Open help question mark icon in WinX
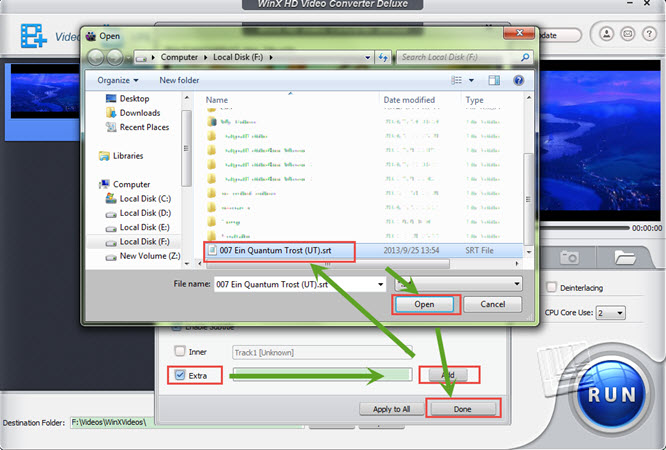666x450 pixels. (x=650, y=34)
